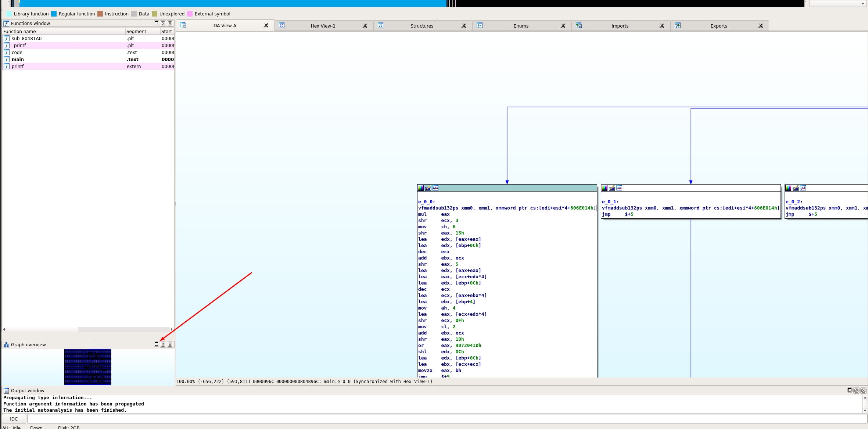Float the Graph overview panel

(163, 345)
